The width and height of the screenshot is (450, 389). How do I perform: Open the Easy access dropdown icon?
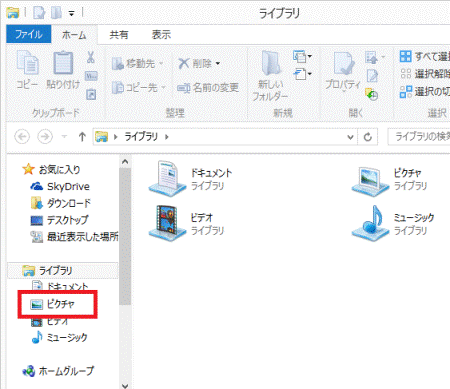302,74
